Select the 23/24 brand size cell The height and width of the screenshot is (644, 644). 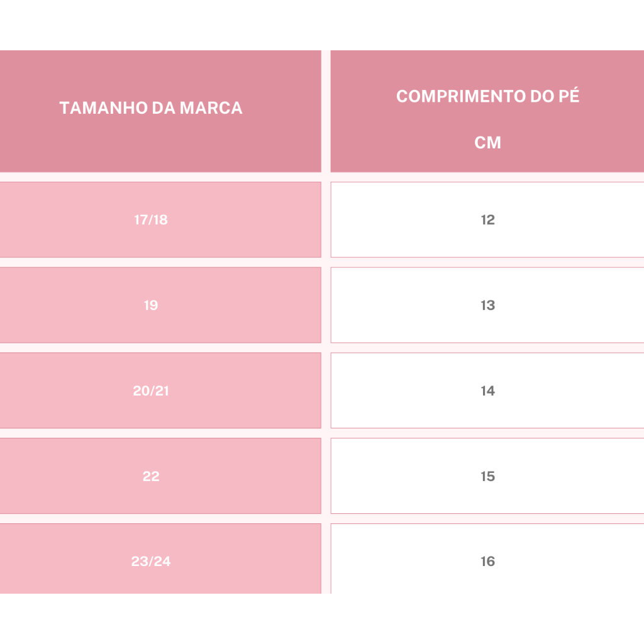pyautogui.click(x=151, y=561)
